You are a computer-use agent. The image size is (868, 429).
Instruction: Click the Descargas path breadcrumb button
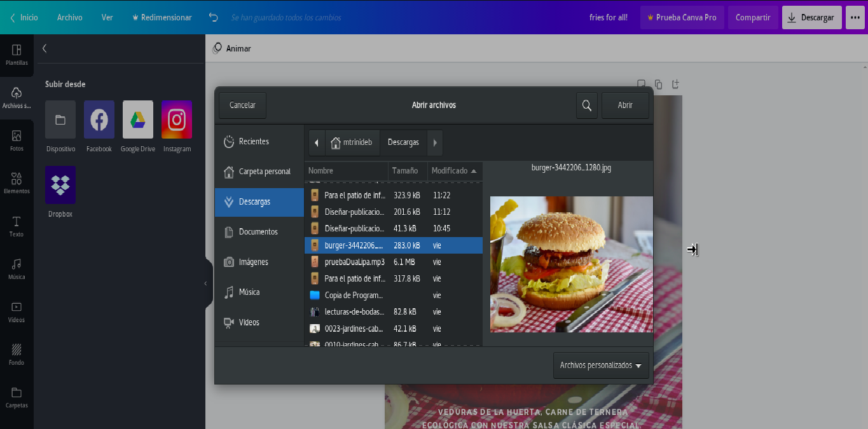[403, 142]
